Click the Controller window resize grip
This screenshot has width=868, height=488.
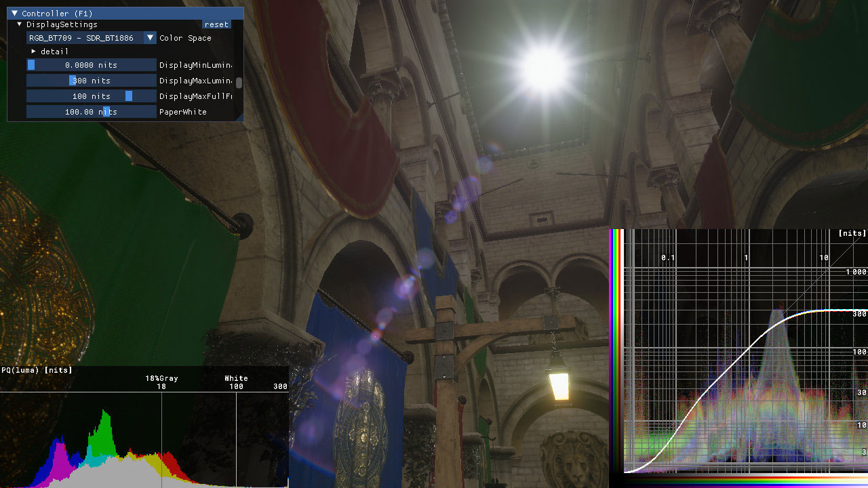click(239, 117)
